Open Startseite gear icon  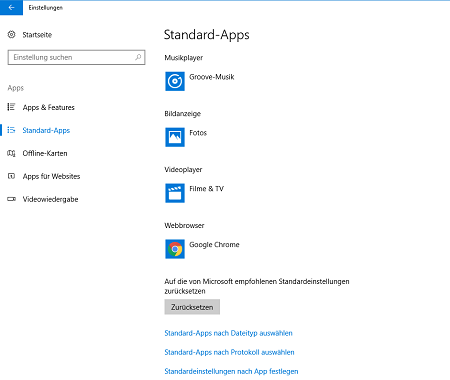12,34
